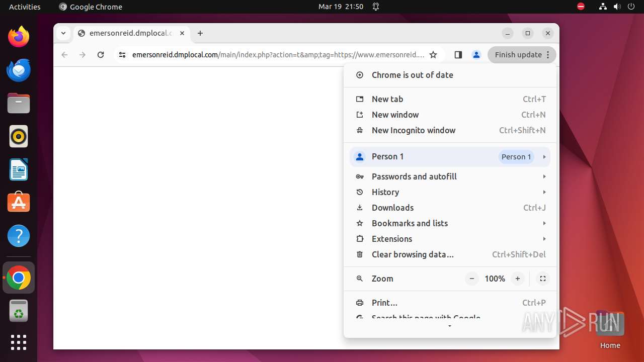Screen dimensions: 644x362
Task: Click the Google Chrome dock icon
Action: [19, 278]
